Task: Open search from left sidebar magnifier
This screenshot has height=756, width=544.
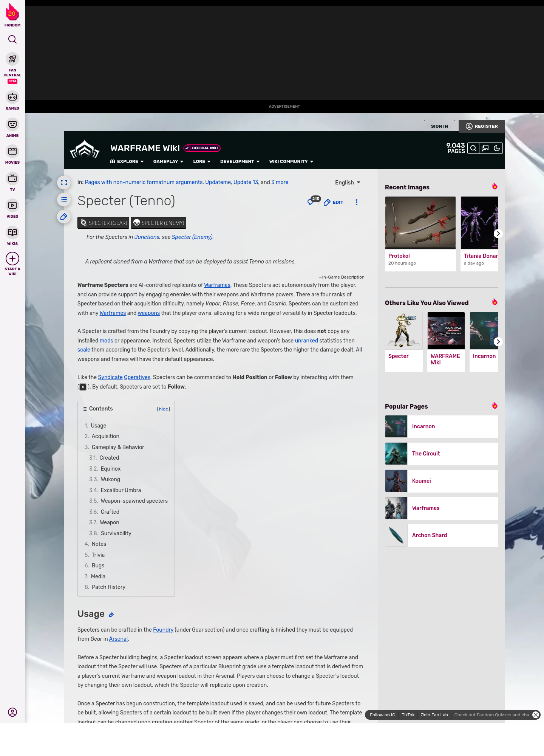Action: (12, 39)
